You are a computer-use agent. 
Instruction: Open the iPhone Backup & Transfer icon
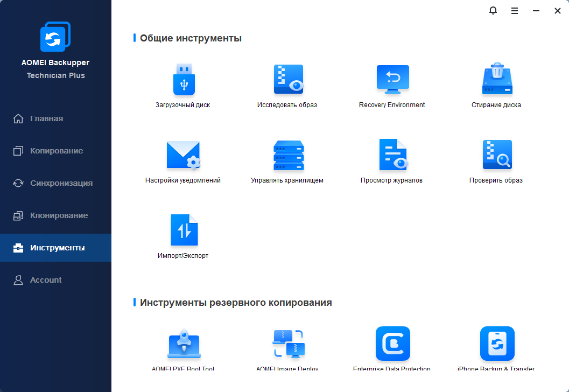pyautogui.click(x=497, y=344)
